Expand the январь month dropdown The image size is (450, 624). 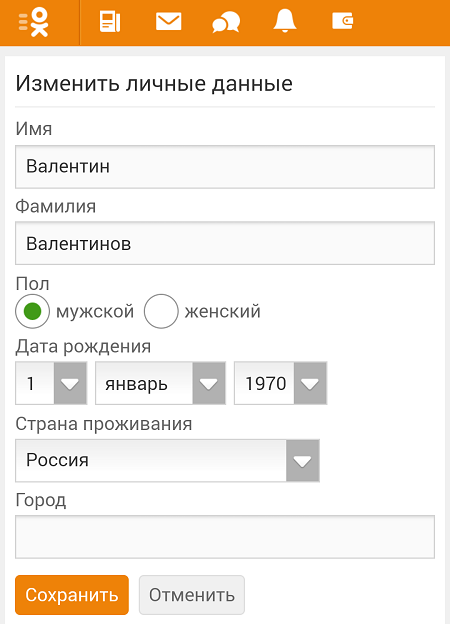coord(160,383)
